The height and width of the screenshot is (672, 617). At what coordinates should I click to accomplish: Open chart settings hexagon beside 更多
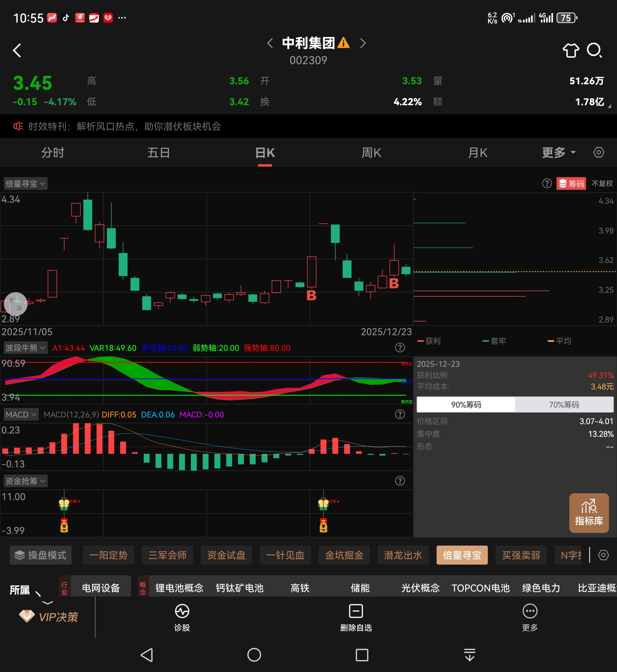[598, 153]
